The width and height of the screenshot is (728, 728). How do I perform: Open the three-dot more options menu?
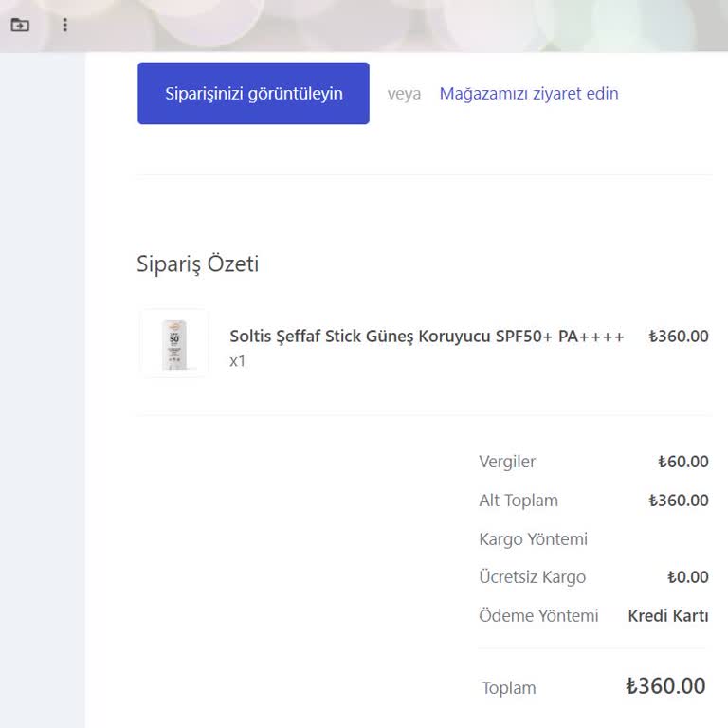[x=64, y=25]
